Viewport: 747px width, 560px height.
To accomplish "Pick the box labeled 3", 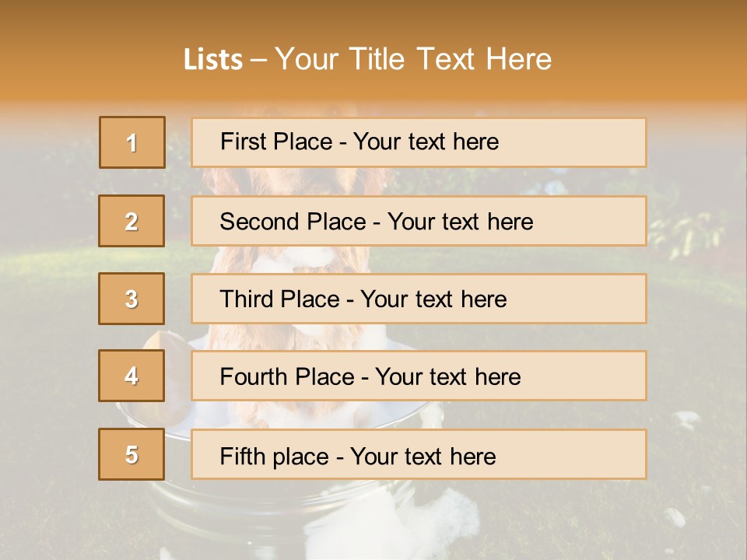I will pyautogui.click(x=132, y=299).
